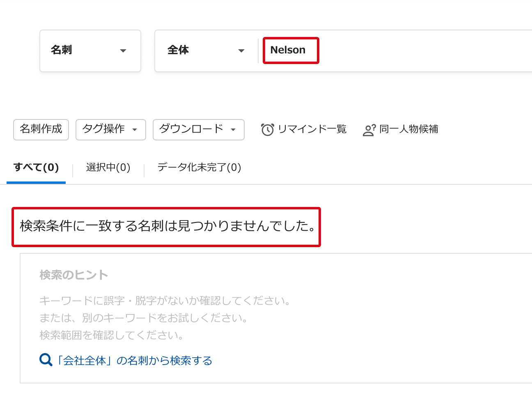The height and width of the screenshot is (404, 532).
Task: Click the 検索のヒント heading
Action: pos(74,275)
